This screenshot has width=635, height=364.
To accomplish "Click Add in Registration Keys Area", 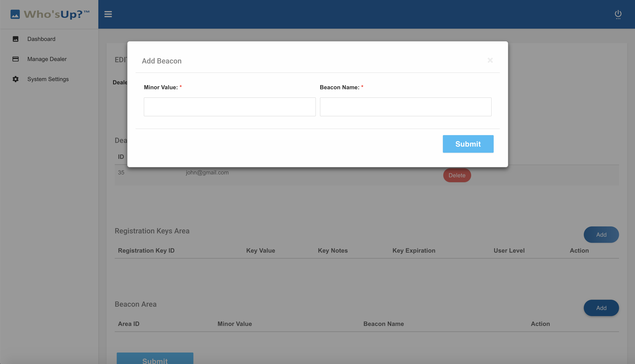I will pyautogui.click(x=601, y=234).
